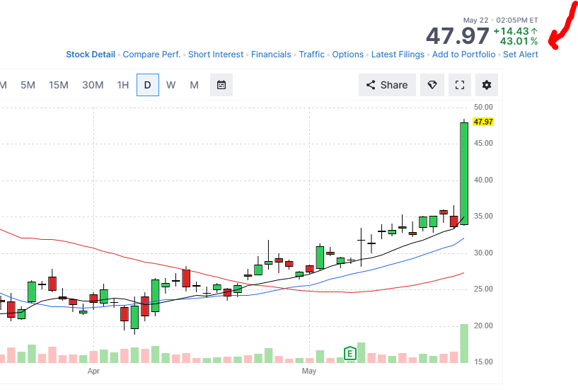The image size is (578, 392).
Task: Select the 5M timeframe
Action: (28, 85)
